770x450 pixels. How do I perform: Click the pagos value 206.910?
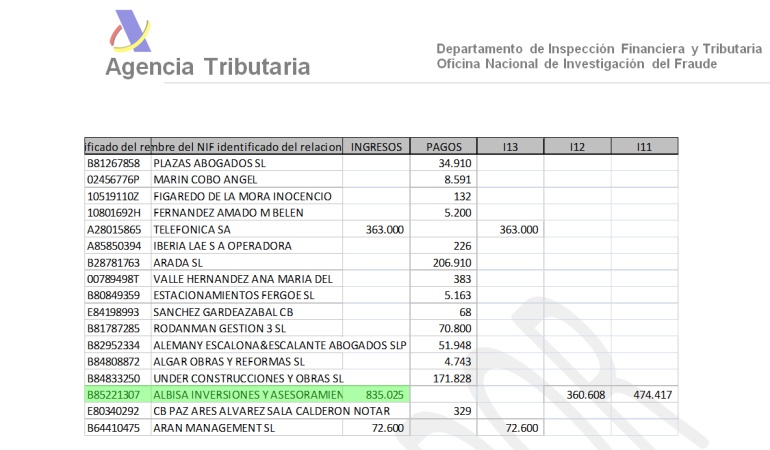(452, 263)
